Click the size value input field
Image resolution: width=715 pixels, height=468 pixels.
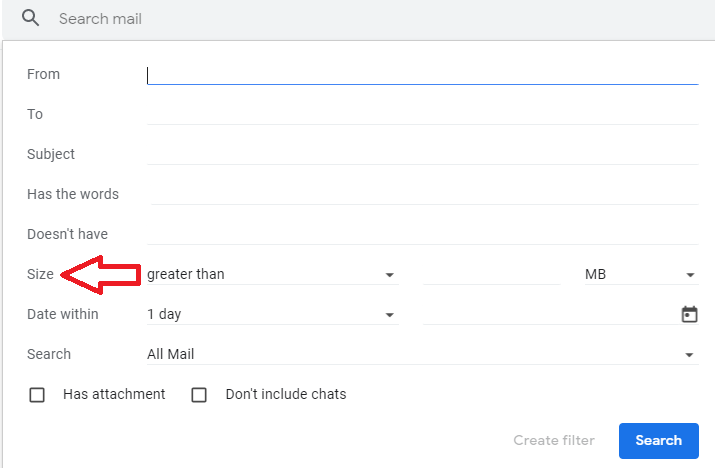pos(492,274)
